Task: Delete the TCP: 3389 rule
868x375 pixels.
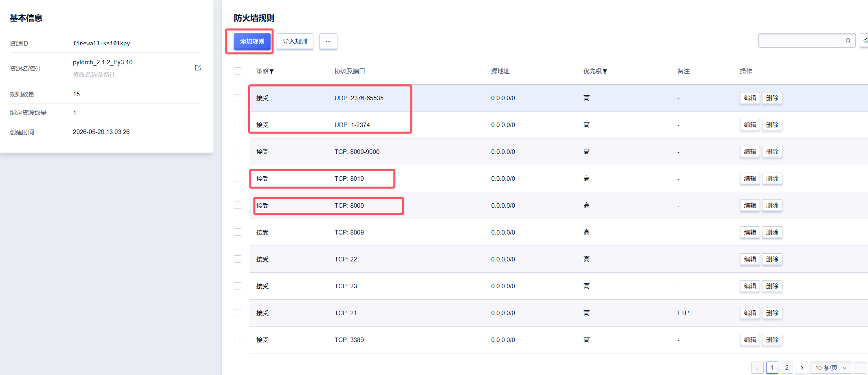Action: (772, 340)
